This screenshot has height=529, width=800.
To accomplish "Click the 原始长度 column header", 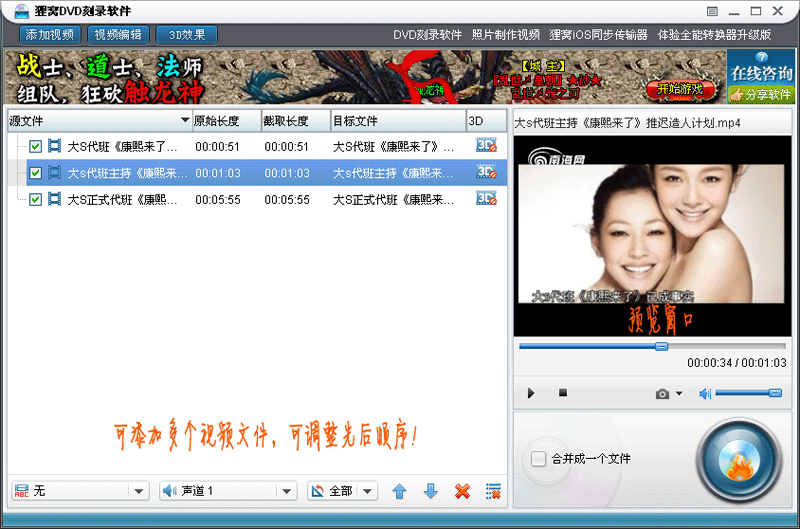I will [x=227, y=121].
